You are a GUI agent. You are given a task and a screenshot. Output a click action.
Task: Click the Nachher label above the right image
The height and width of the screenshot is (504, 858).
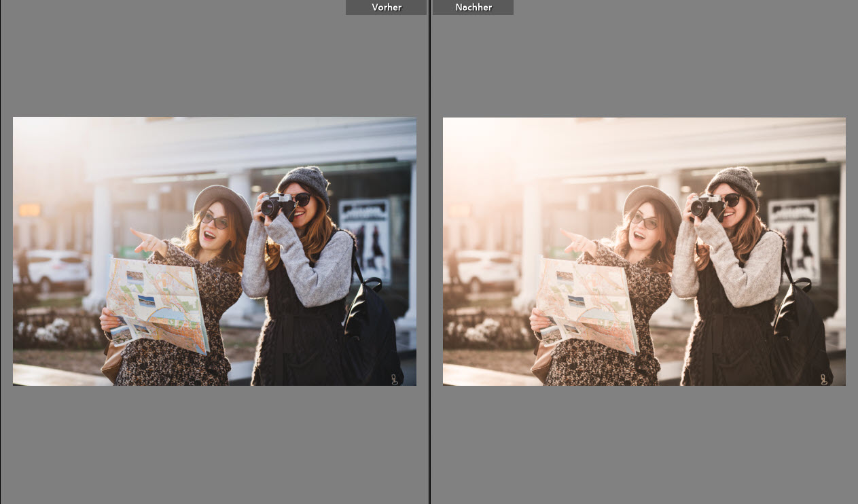coord(473,7)
